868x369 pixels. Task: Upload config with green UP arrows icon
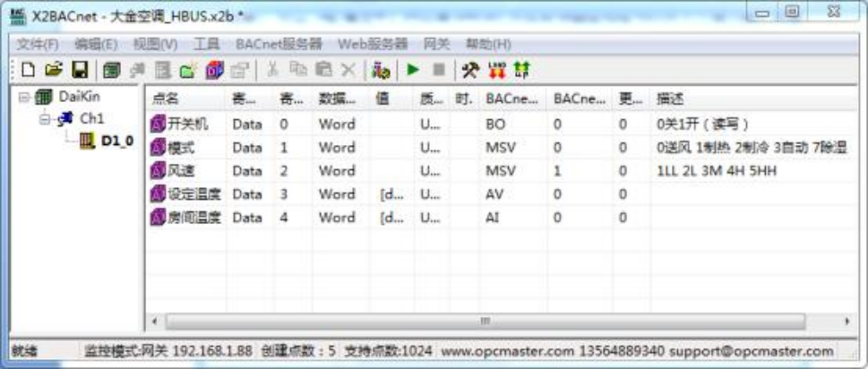522,70
